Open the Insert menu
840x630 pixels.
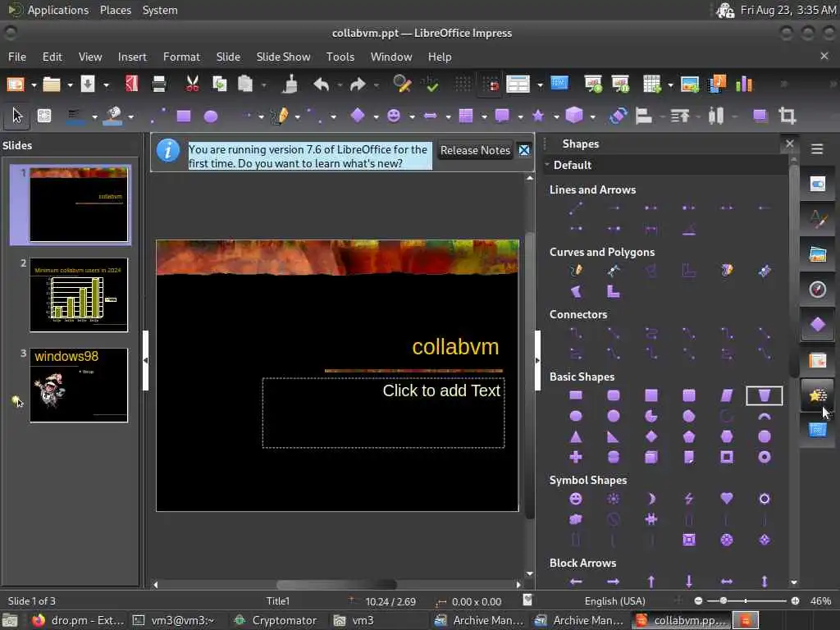coord(132,57)
